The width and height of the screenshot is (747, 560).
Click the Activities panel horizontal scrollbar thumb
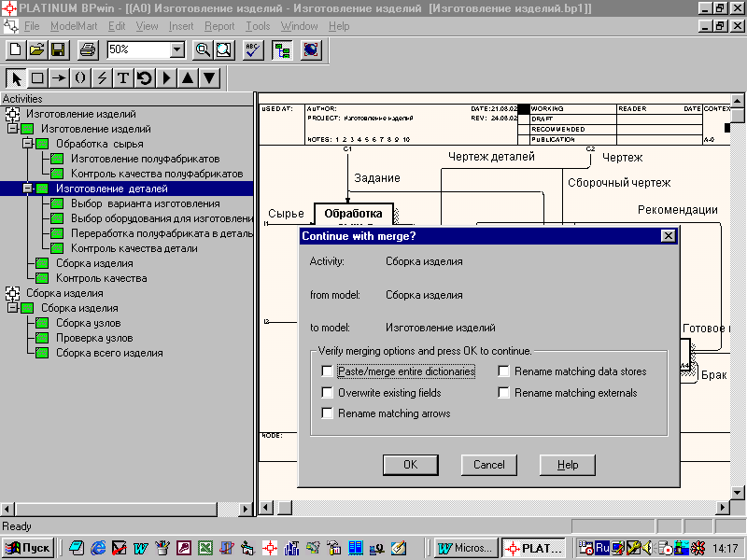[x=116, y=509]
